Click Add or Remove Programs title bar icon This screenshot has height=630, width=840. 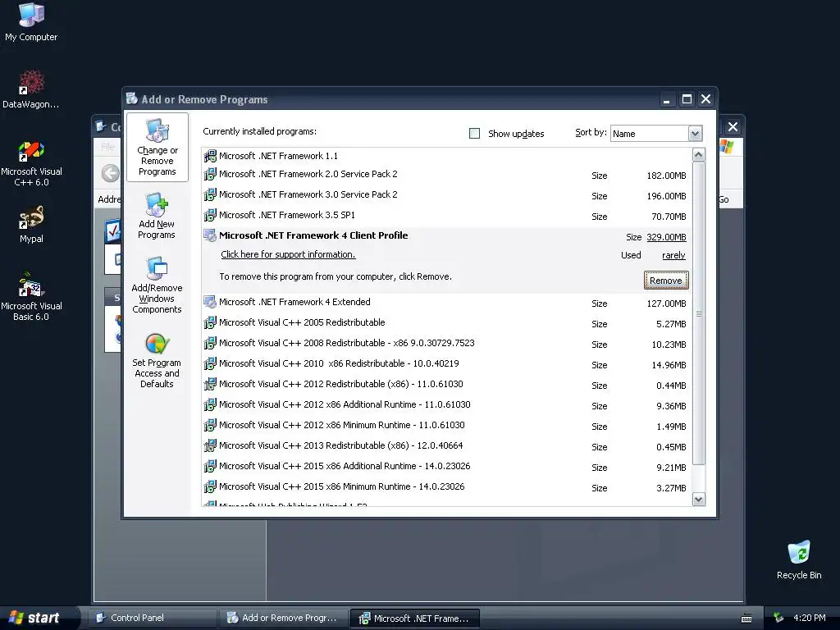(x=132, y=98)
